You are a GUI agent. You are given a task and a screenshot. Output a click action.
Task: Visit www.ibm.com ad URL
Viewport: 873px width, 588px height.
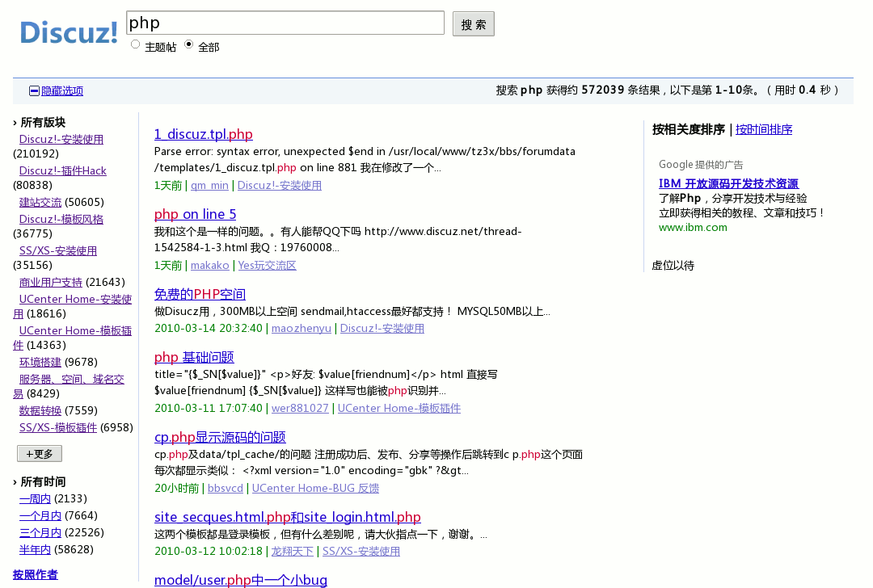point(693,228)
